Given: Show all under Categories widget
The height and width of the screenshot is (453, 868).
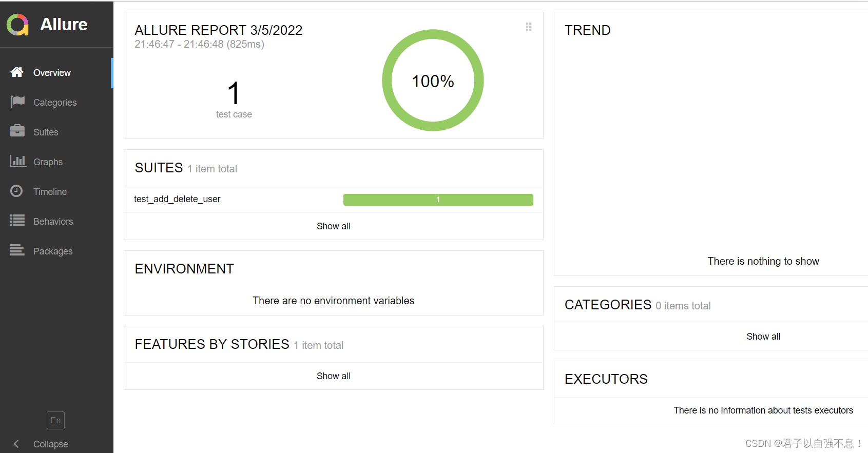Looking at the screenshot, I should (763, 337).
